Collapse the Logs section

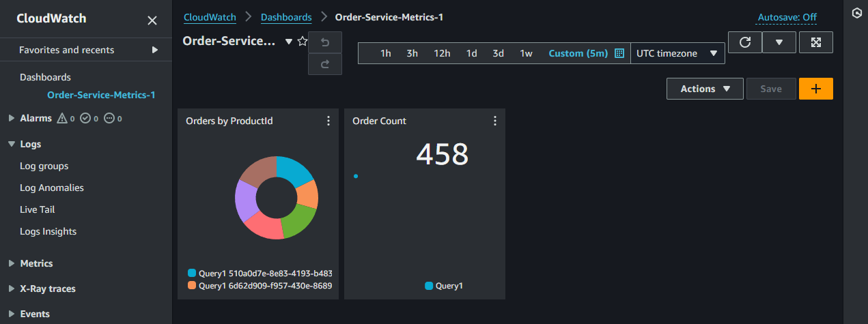pos(11,145)
